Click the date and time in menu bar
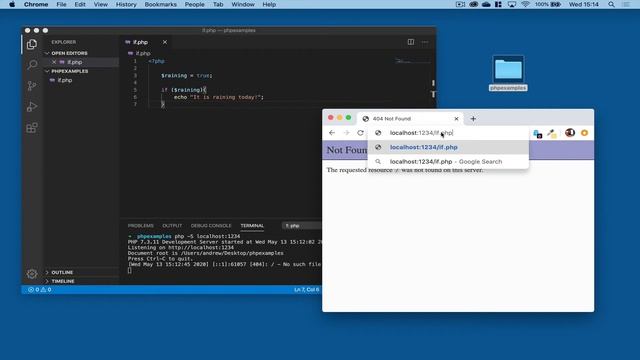Viewport: 640px width, 360px height. (x=584, y=4)
